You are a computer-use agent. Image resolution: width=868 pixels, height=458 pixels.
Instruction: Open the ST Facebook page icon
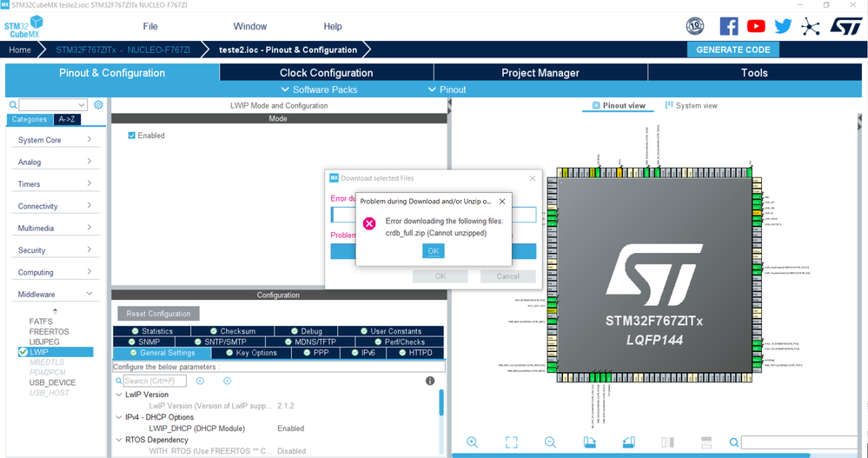coord(728,26)
